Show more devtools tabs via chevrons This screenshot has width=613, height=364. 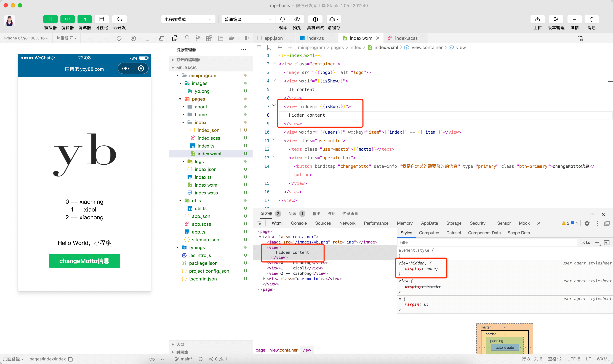539,223
